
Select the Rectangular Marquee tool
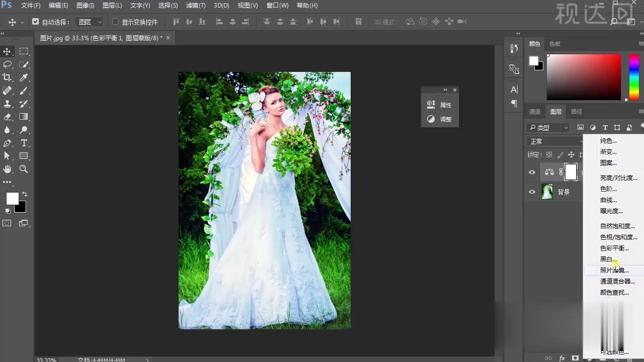click(24, 51)
